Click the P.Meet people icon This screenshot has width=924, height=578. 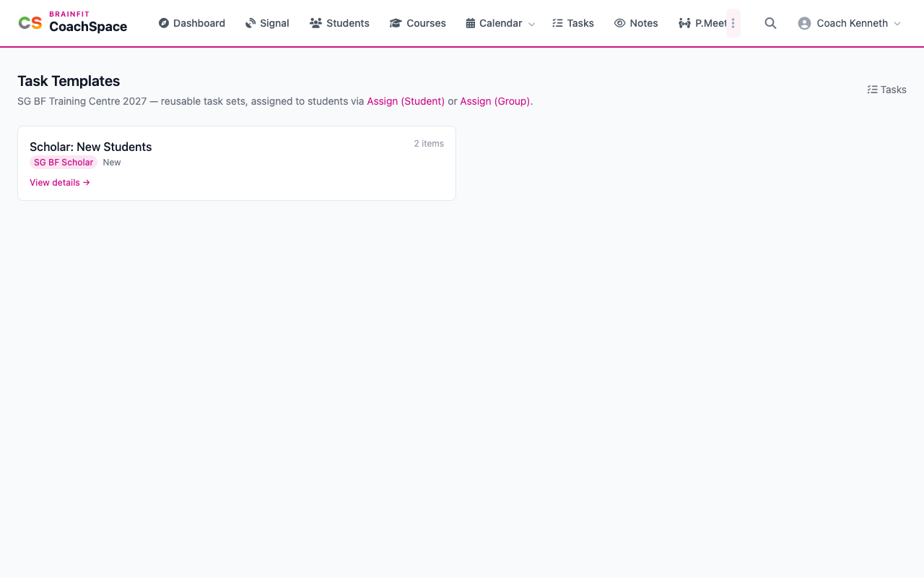tap(684, 23)
